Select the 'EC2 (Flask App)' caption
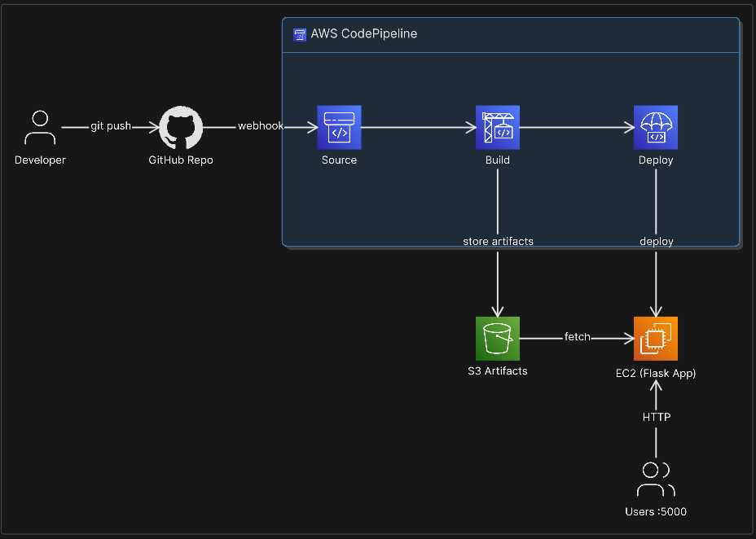Image resolution: width=756 pixels, height=539 pixels. coord(656,373)
